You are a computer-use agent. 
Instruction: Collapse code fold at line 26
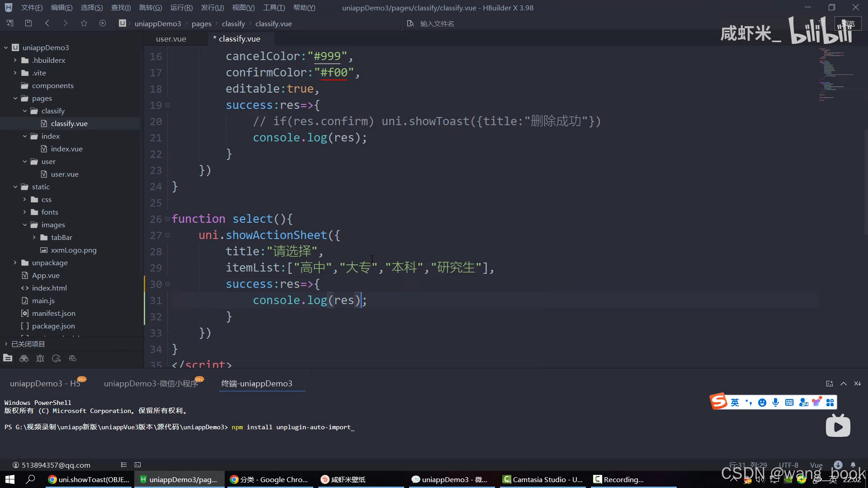(167, 219)
